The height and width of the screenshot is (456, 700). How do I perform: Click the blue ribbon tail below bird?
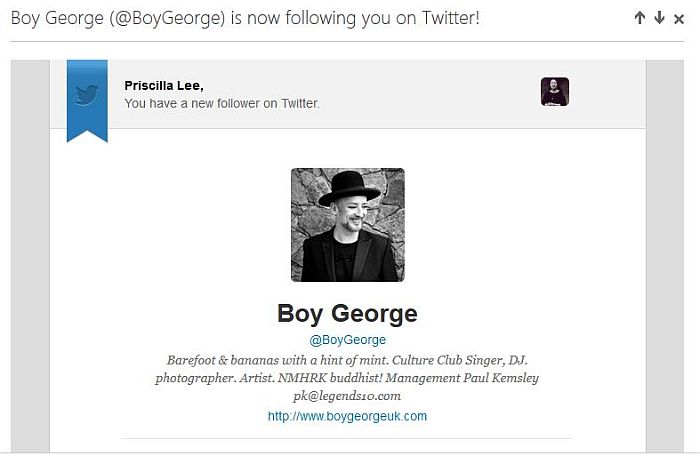click(87, 134)
